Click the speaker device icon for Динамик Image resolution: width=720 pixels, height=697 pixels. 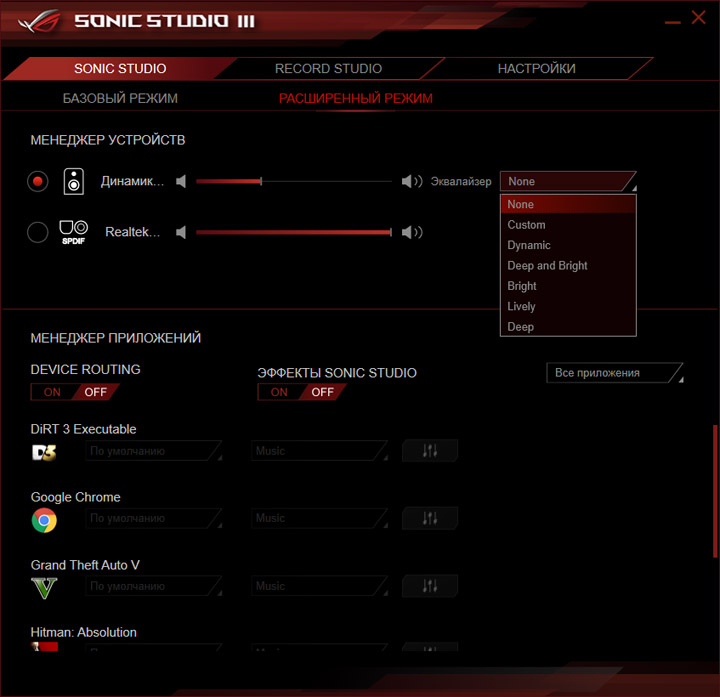73,181
